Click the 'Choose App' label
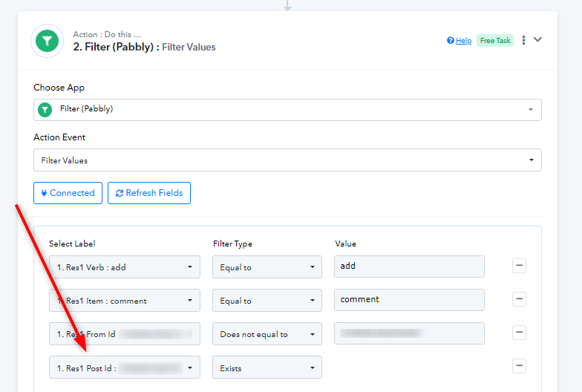Screen dimensions: 582x392 [x=59, y=88]
